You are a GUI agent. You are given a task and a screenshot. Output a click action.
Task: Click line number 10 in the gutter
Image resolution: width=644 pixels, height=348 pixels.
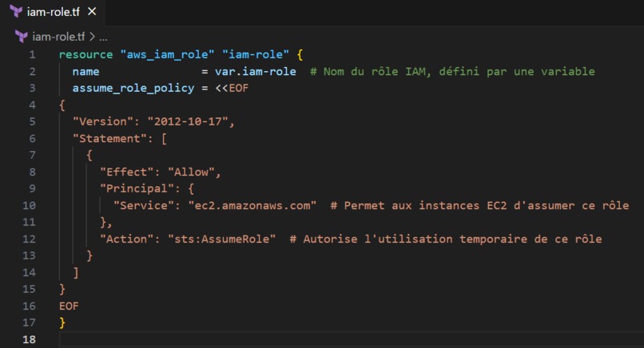[29, 205]
